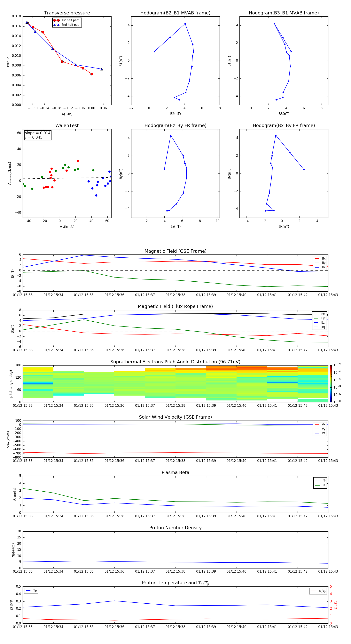Select the Tp legend entry
Screen dimensions: 351x644
[31, 591]
